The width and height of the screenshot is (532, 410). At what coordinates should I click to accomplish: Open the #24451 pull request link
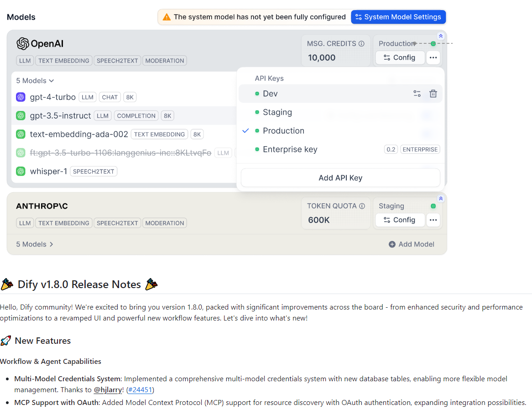pyautogui.click(x=140, y=389)
